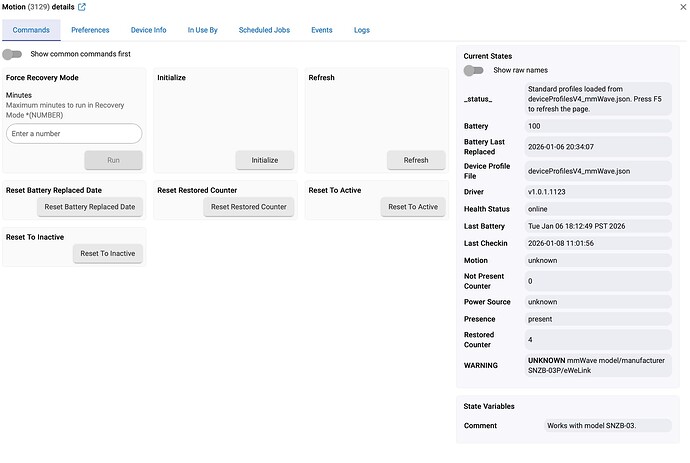Viewport: 690px width, 463px height.
Task: Open the Device Info tab
Action: 149,30
